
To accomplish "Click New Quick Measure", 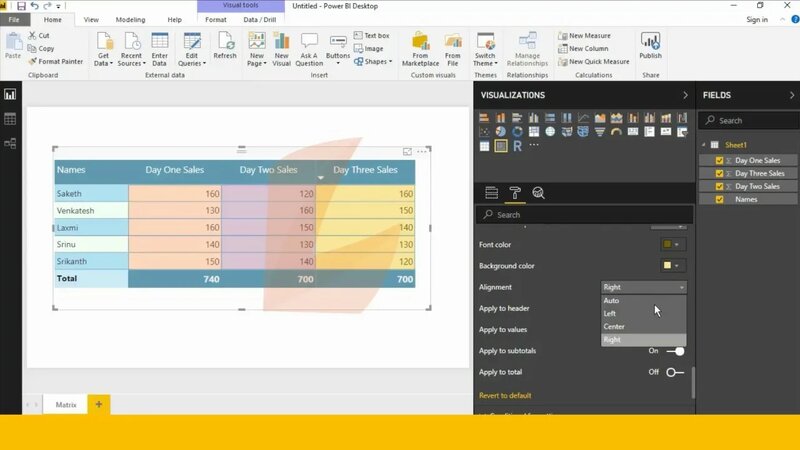I will [x=594, y=62].
